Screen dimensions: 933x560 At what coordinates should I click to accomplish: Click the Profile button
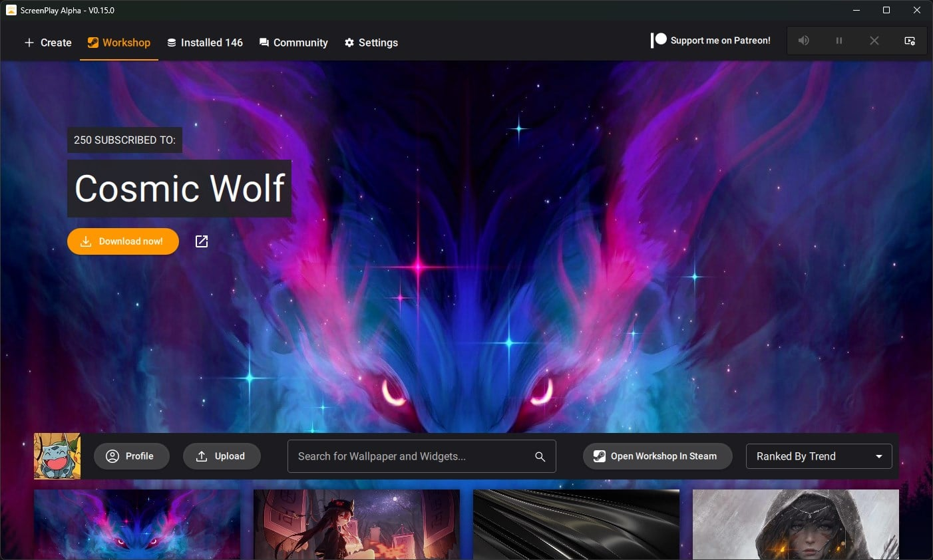[x=131, y=456]
